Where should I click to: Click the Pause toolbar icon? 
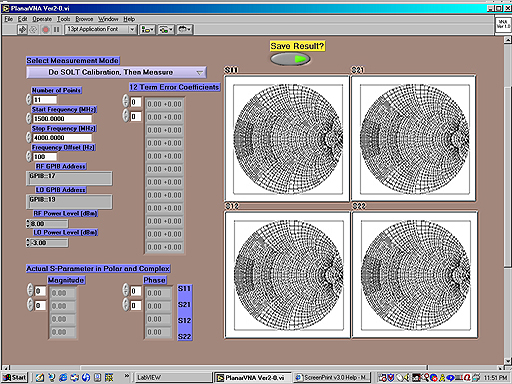[x=57, y=30]
